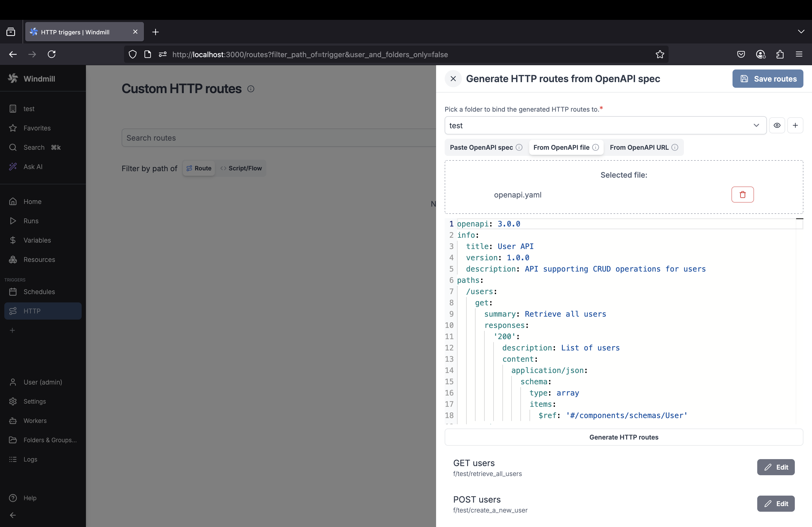
Task: Switch filter to Script/Flow
Action: (241, 169)
